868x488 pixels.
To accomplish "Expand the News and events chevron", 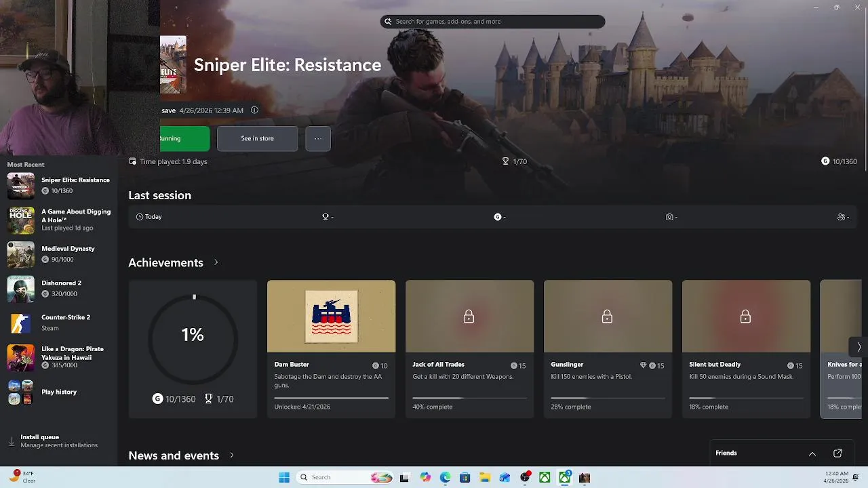I will [232, 455].
